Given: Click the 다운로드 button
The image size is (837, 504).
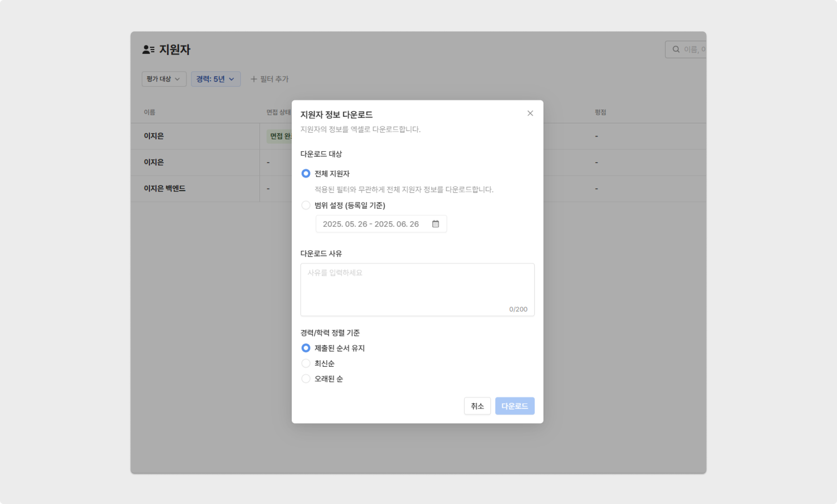Looking at the screenshot, I should pyautogui.click(x=515, y=406).
